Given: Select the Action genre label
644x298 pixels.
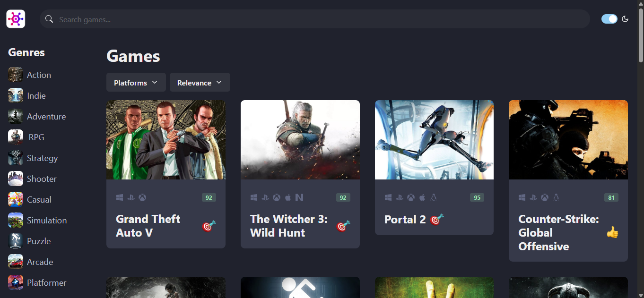Looking at the screenshot, I should (39, 75).
